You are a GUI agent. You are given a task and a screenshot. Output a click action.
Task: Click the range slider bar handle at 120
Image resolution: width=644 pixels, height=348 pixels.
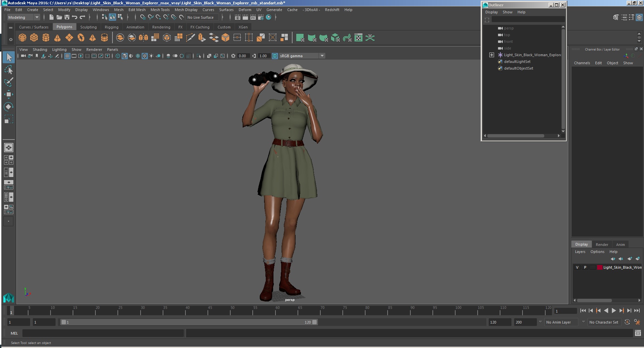pyautogui.click(x=315, y=322)
